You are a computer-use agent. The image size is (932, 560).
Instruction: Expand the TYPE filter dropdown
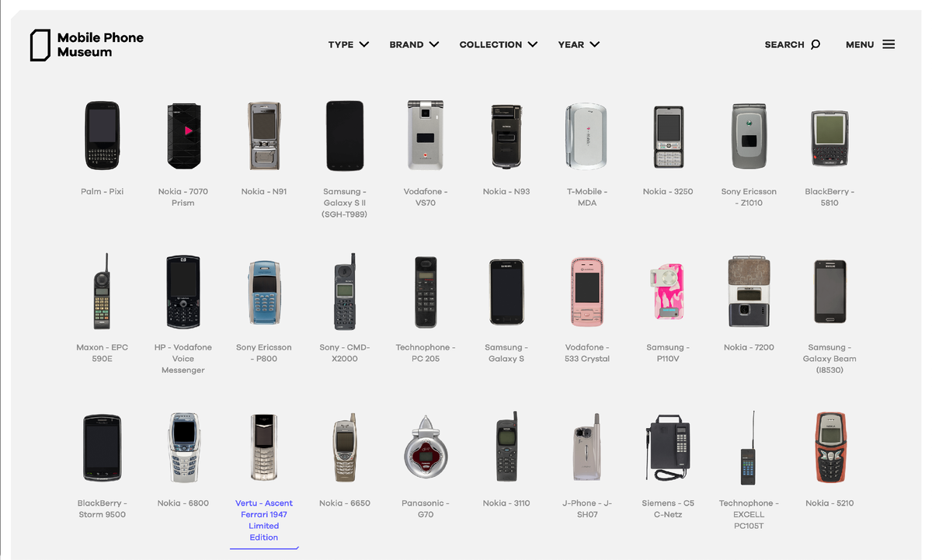tap(348, 44)
